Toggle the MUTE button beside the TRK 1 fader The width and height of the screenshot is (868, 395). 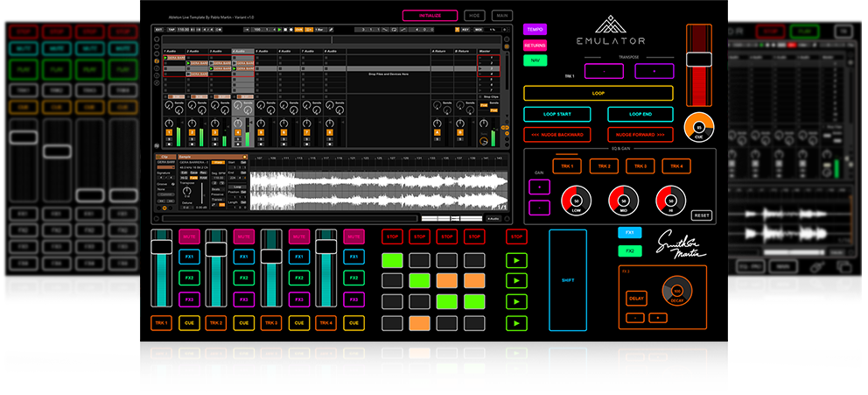click(189, 236)
